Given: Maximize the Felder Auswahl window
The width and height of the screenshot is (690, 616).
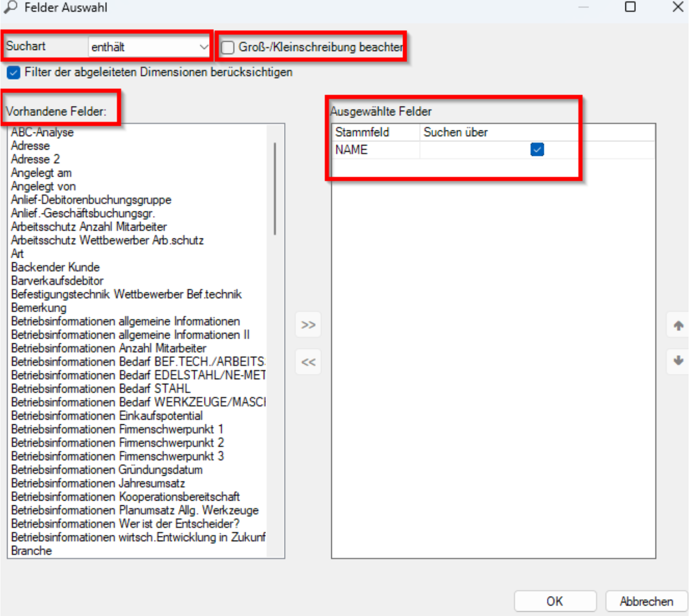Looking at the screenshot, I should (630, 7).
